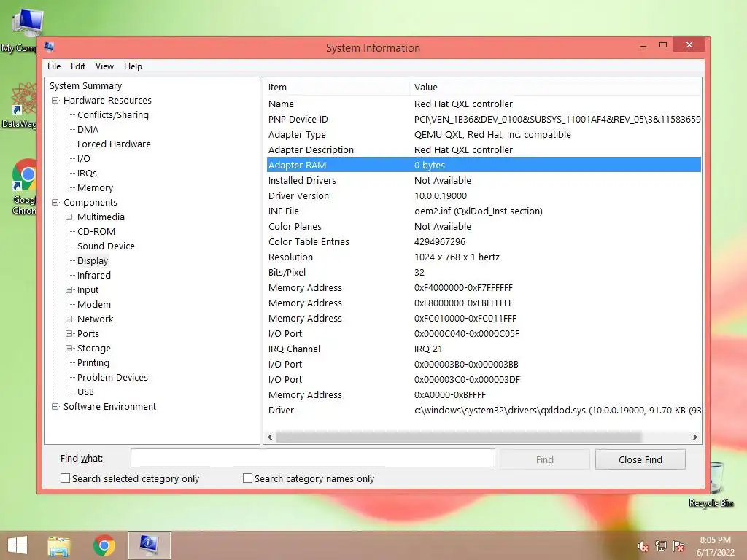Image resolution: width=747 pixels, height=560 pixels.
Task: Select Conflicts/Sharing tree item
Action: 113,114
